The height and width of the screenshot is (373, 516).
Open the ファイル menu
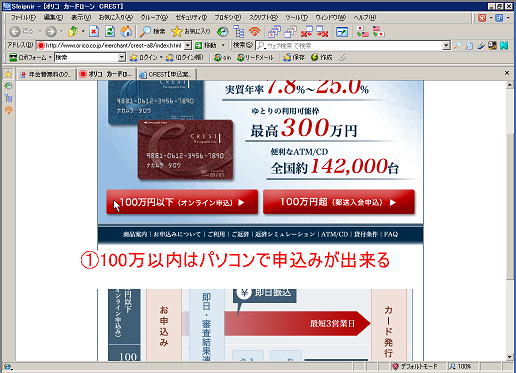click(x=23, y=17)
